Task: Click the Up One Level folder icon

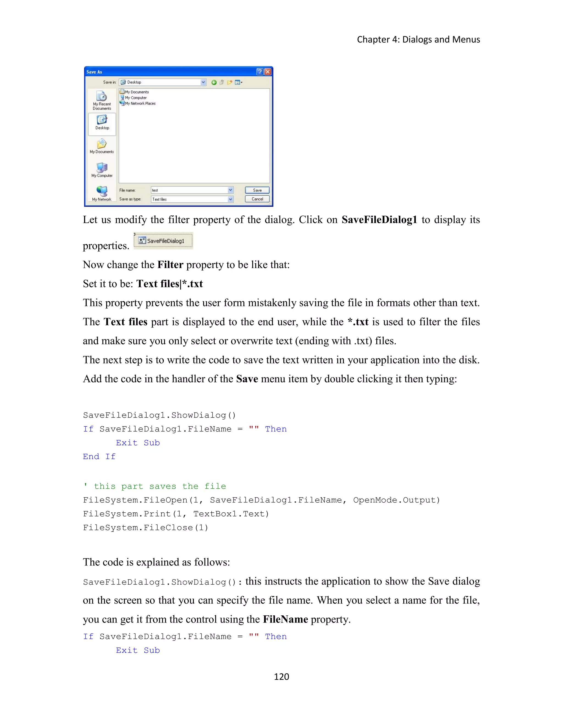Action: pyautogui.click(x=222, y=82)
